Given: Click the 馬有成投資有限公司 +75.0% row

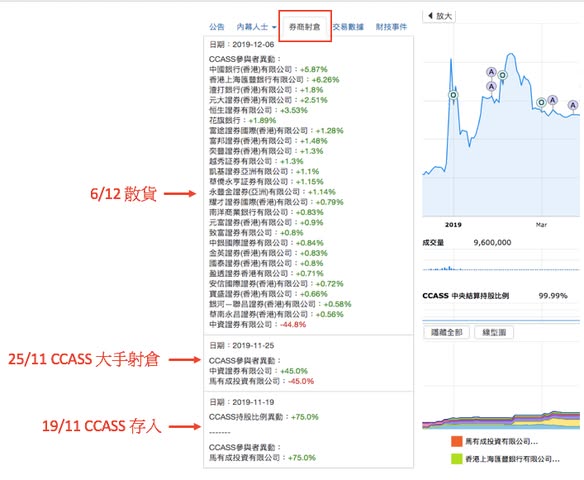Looking at the screenshot, I should [x=262, y=457].
